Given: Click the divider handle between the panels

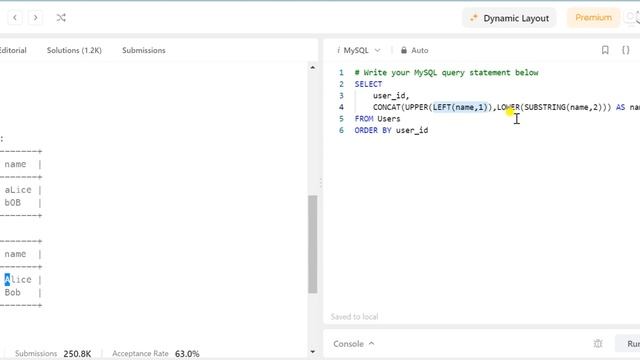Looking at the screenshot, I should [320, 183].
